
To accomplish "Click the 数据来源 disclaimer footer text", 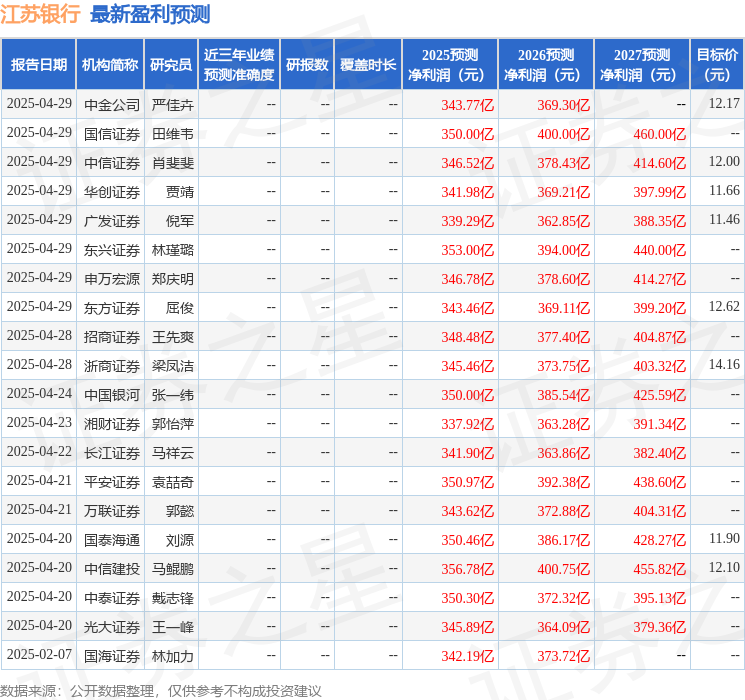I will click(x=161, y=690).
